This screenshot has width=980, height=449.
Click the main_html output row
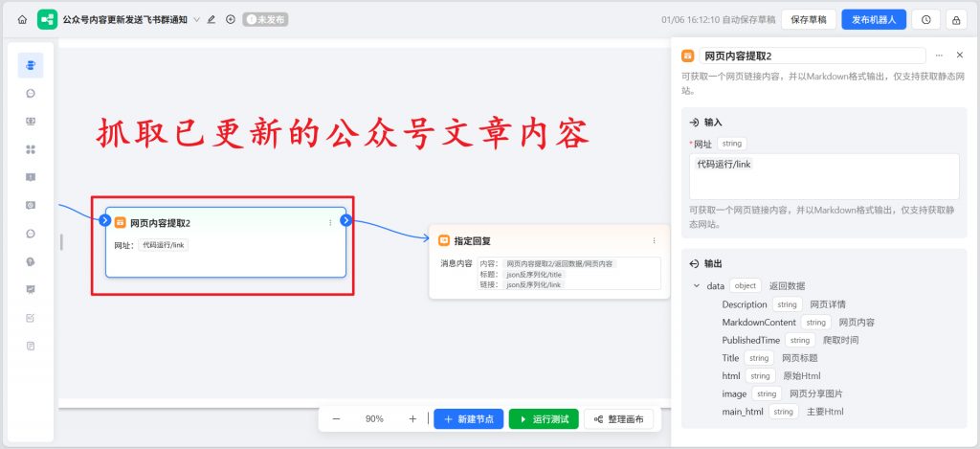[783, 412]
